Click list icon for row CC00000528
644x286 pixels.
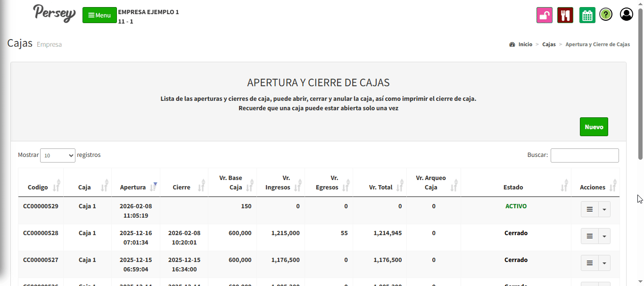(x=589, y=236)
